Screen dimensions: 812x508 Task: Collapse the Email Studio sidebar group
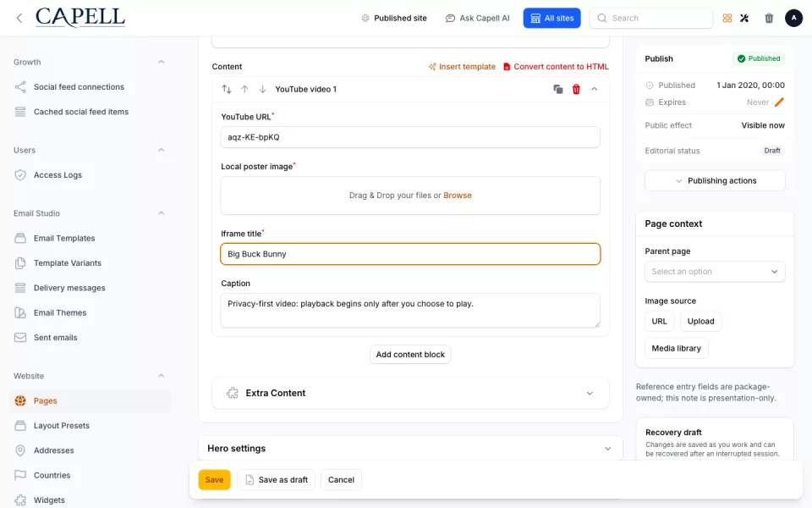tap(161, 213)
